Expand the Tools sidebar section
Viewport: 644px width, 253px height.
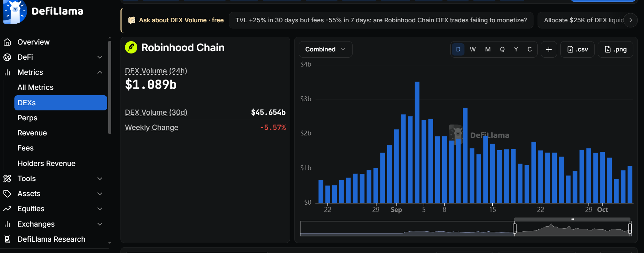100,179
